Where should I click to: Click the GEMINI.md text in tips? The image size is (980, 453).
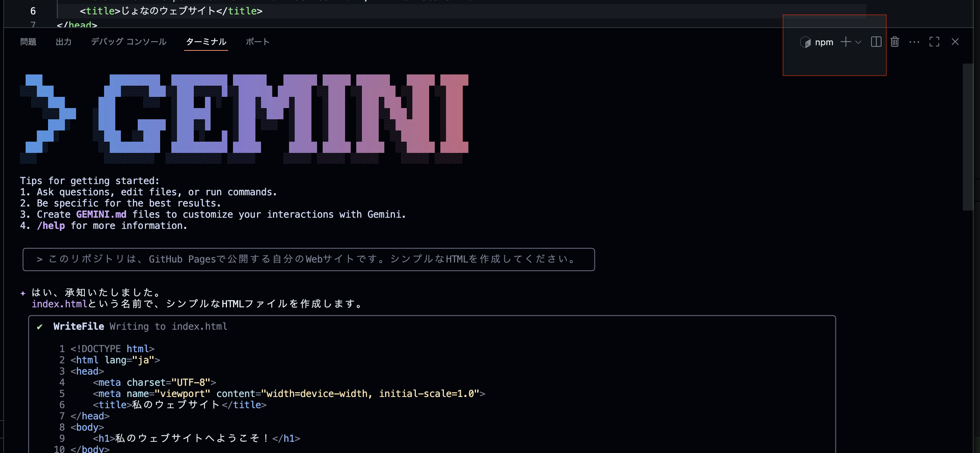(101, 214)
